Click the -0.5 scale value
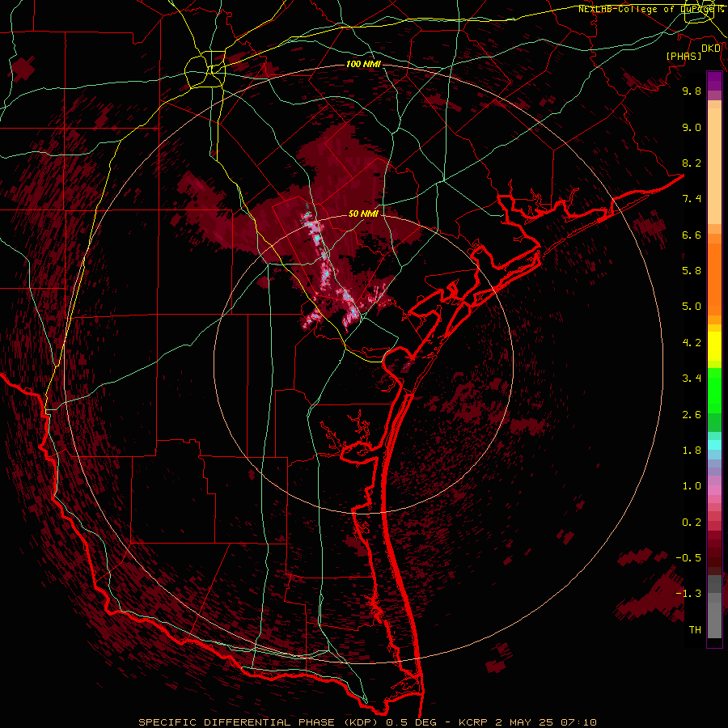The width and height of the screenshot is (728, 728). pos(688,558)
